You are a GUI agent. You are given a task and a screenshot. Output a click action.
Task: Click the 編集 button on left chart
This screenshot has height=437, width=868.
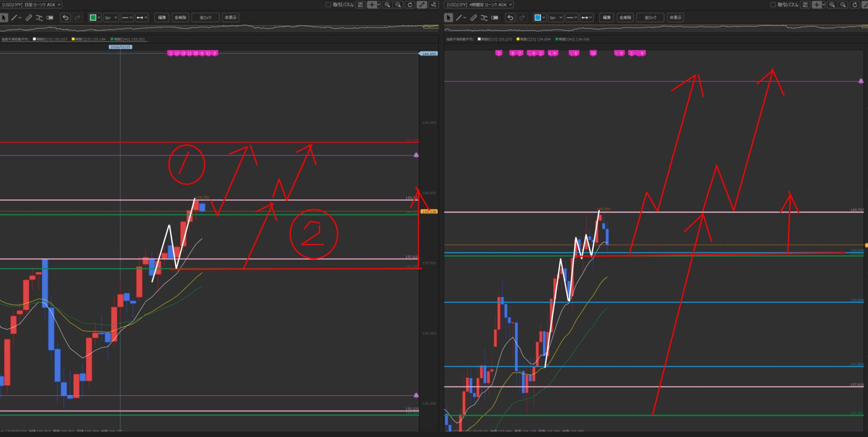click(162, 18)
